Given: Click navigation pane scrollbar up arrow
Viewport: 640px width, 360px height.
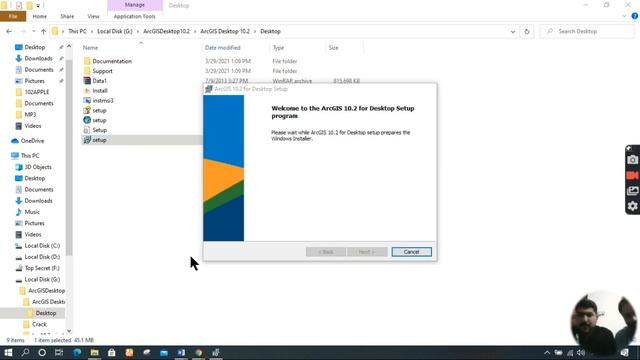Looking at the screenshot, I should point(69,46).
